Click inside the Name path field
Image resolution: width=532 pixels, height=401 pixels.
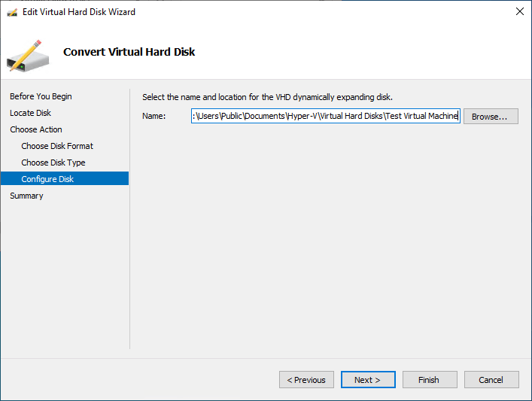[325, 116]
